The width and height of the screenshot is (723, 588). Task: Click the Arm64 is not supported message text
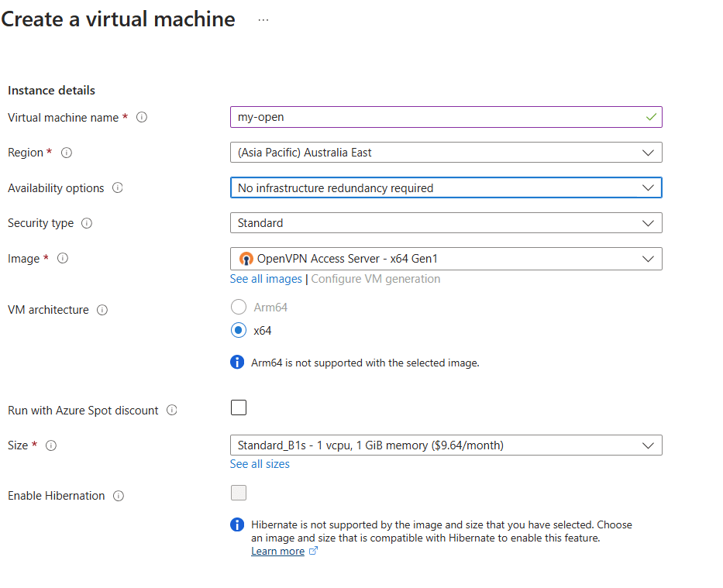pyautogui.click(x=365, y=363)
